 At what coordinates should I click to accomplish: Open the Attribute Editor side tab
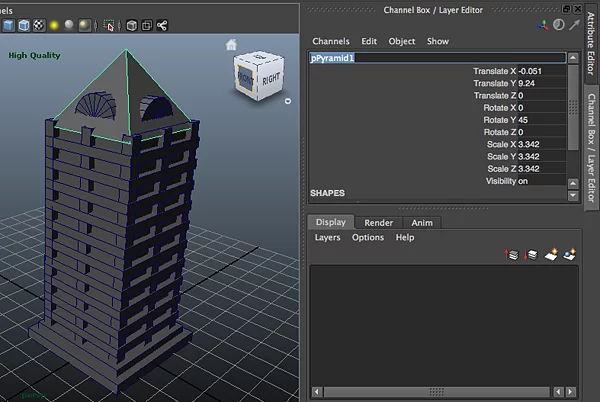[591, 43]
